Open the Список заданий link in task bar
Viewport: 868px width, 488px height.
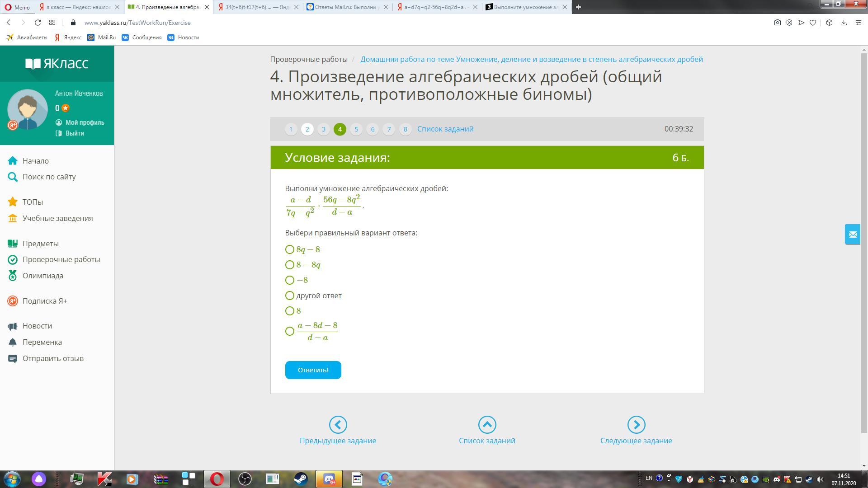click(445, 129)
